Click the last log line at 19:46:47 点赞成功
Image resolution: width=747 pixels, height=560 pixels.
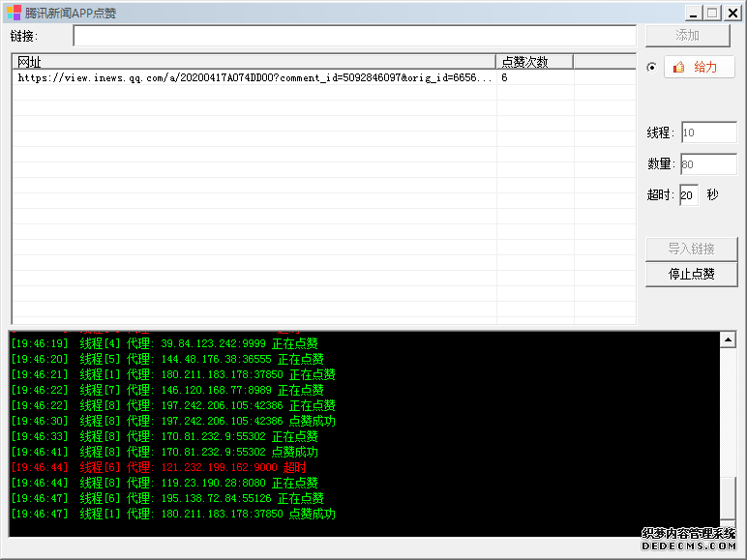pos(173,514)
